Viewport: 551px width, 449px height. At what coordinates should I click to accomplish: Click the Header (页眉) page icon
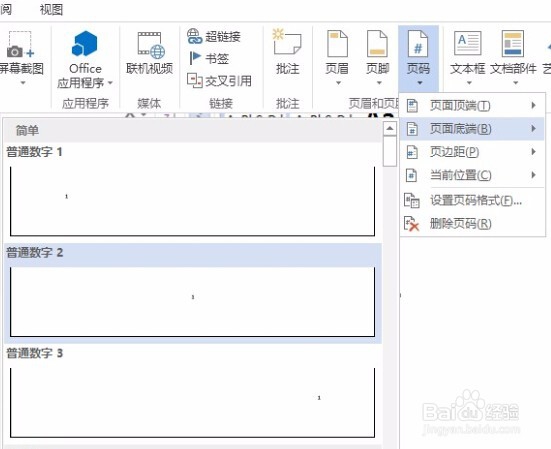pyautogui.click(x=337, y=44)
